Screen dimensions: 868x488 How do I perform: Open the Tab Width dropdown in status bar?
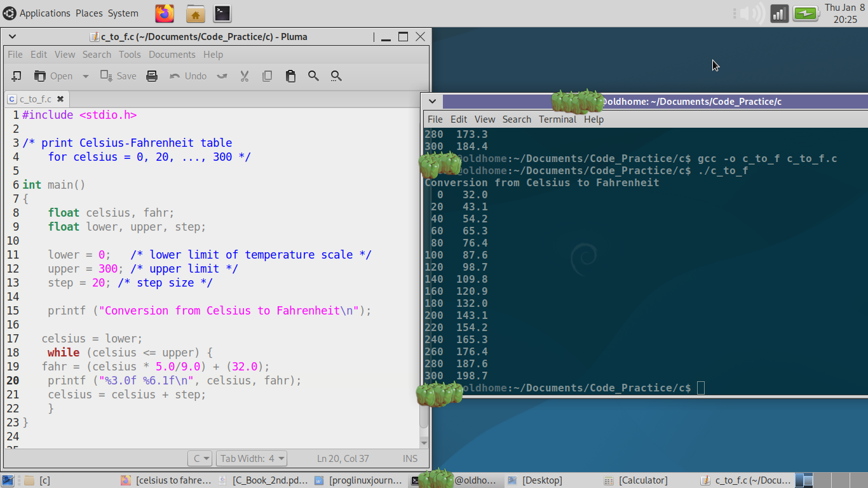[x=252, y=459]
